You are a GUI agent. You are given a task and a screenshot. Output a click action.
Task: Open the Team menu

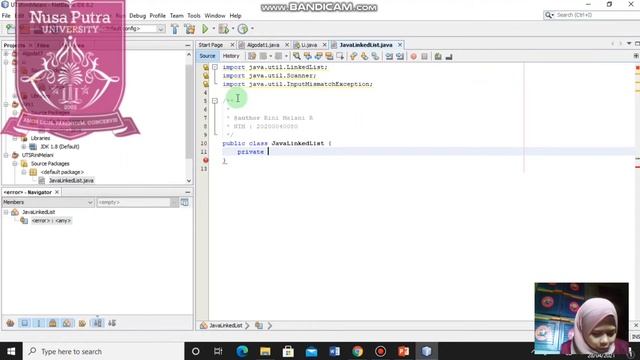pos(176,16)
